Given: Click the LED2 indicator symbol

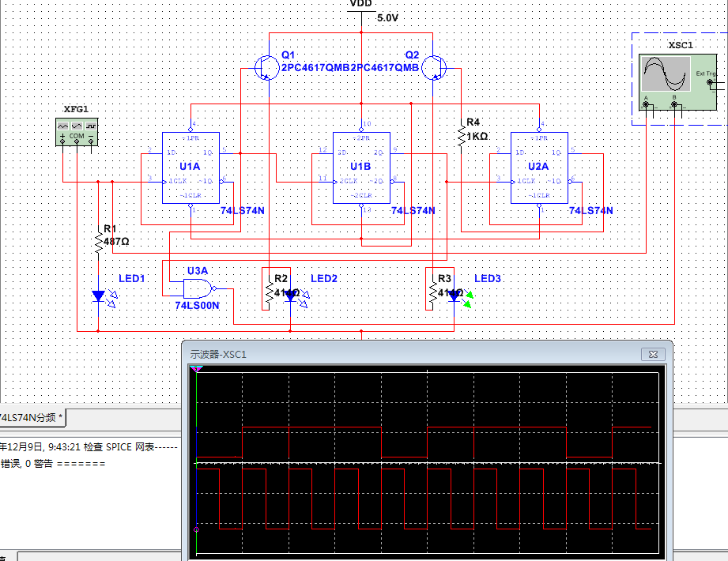Looking at the screenshot, I should pyautogui.click(x=292, y=295).
